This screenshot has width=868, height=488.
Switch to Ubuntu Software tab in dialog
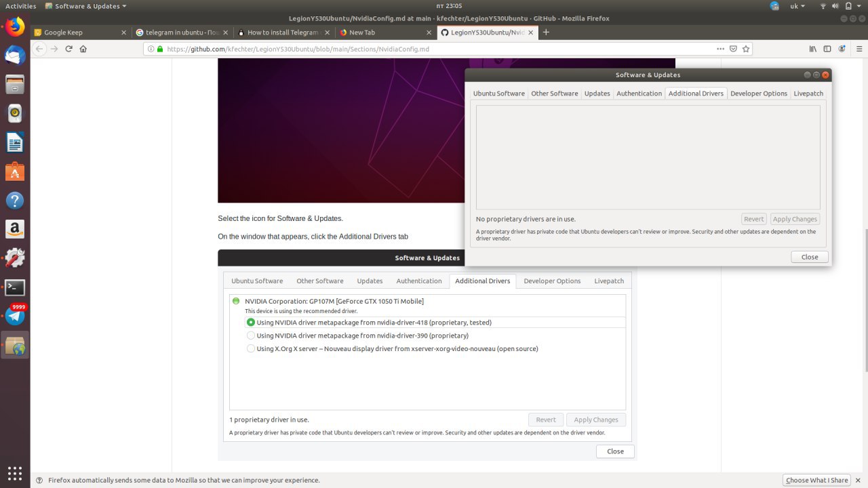tap(498, 94)
